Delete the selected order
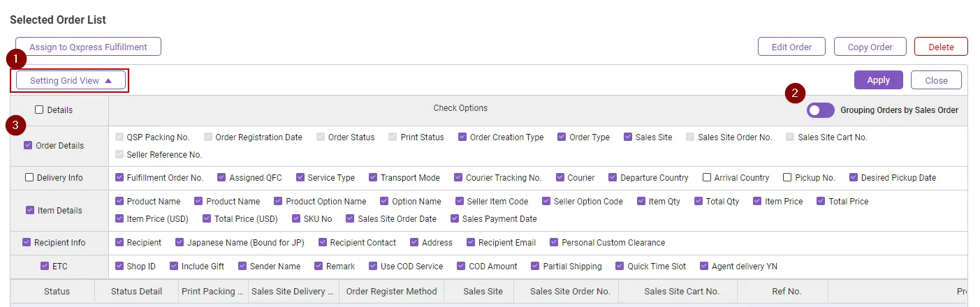 (x=941, y=47)
